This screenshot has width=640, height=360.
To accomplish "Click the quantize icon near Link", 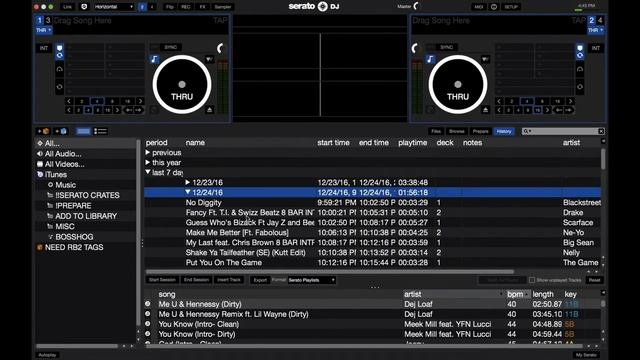I will [x=84, y=7].
